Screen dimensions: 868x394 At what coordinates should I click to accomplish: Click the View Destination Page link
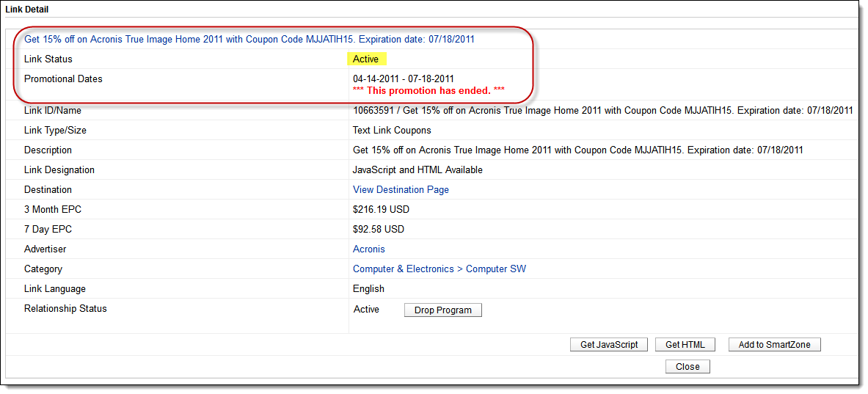[x=401, y=190]
